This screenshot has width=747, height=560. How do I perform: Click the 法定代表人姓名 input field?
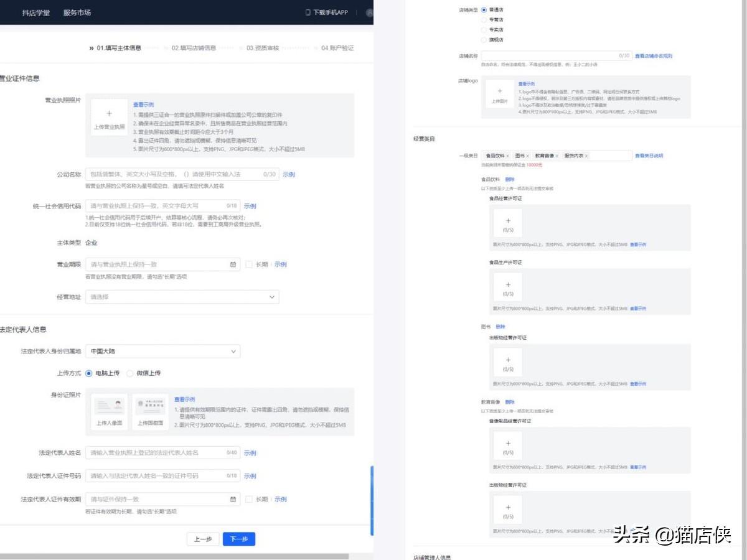tap(162, 453)
